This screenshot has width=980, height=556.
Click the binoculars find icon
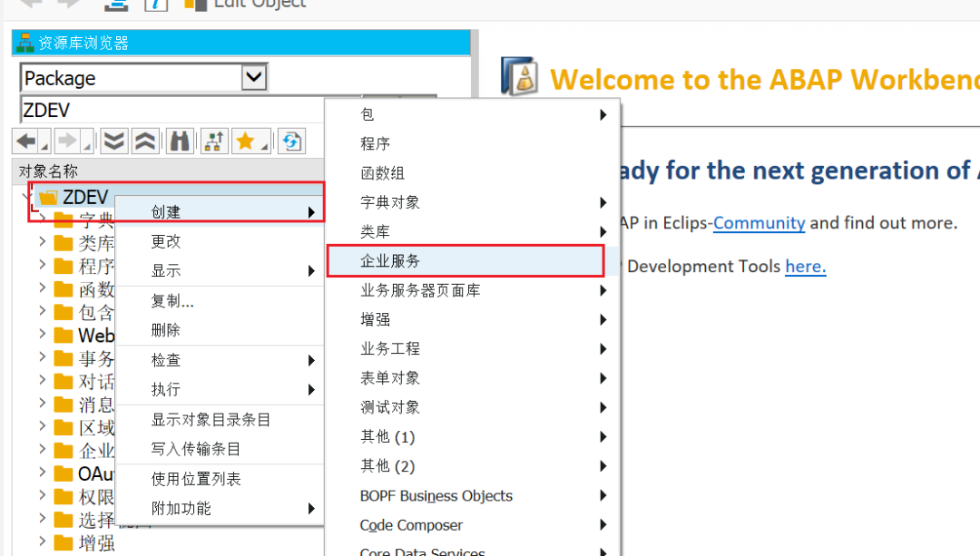click(180, 141)
